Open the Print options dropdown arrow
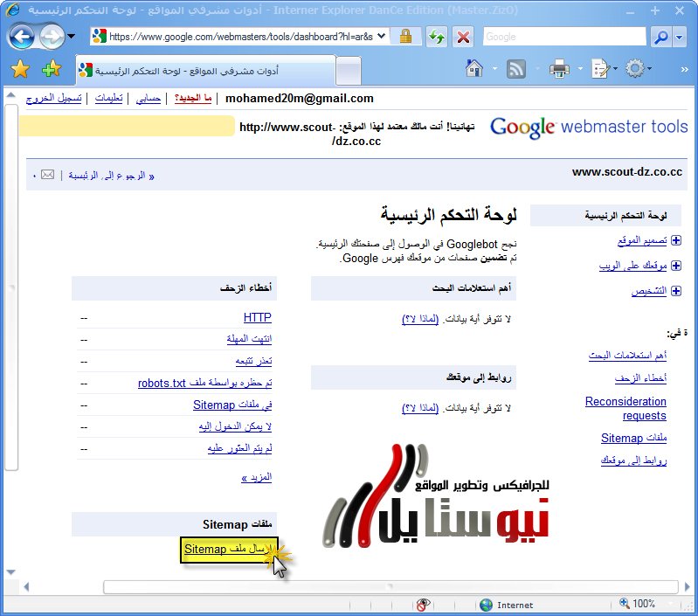The image size is (698, 616). (x=580, y=68)
